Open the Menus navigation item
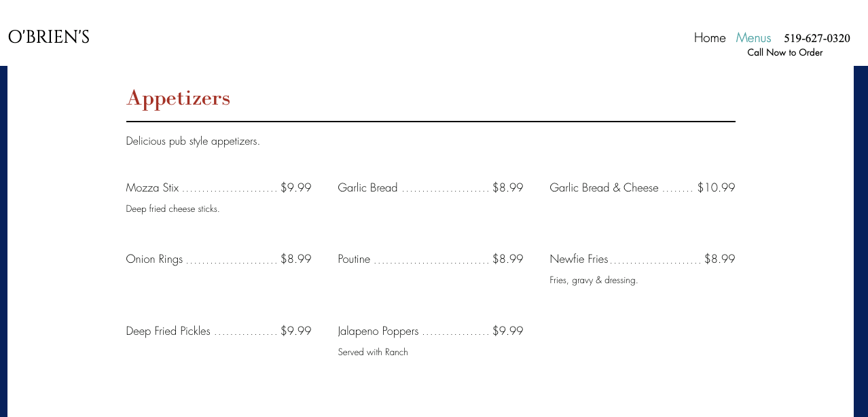 753,38
